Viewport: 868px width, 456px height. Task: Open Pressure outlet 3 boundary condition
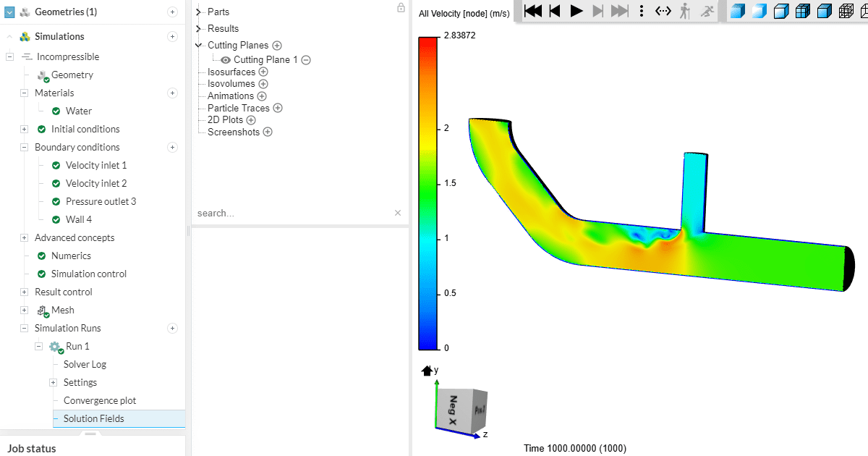[x=101, y=201]
